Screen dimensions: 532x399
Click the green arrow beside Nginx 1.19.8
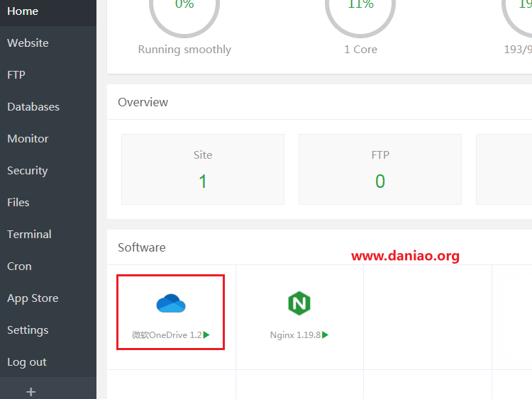pyautogui.click(x=325, y=335)
